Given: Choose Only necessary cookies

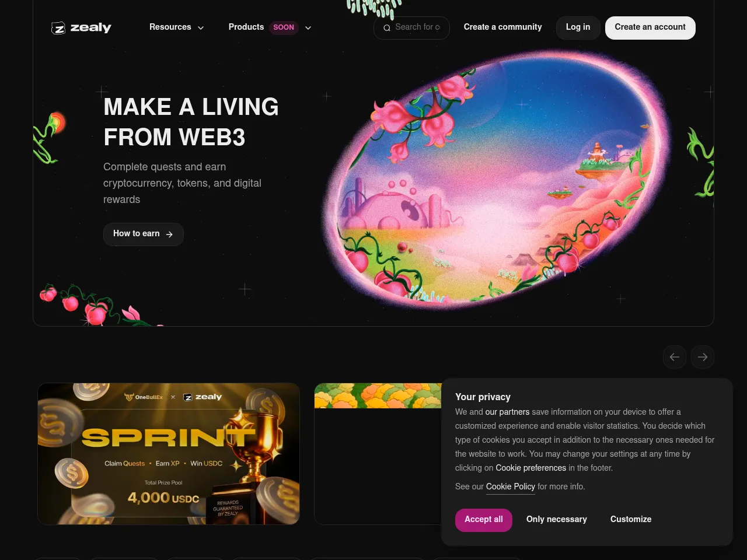Looking at the screenshot, I should tap(557, 519).
